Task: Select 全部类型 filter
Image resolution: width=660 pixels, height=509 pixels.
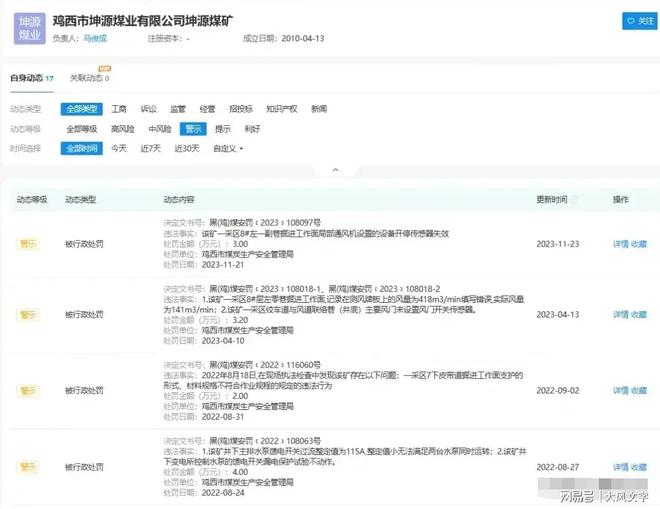Action: point(82,109)
